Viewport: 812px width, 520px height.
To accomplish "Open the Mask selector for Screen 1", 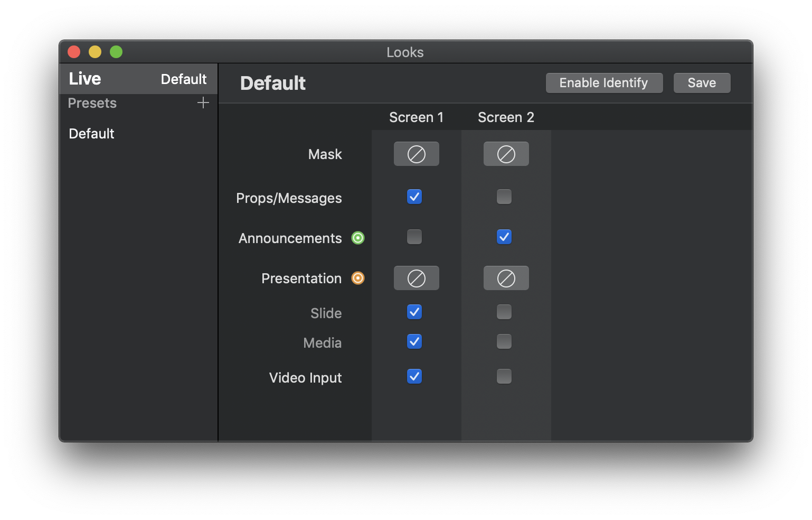I will [417, 154].
